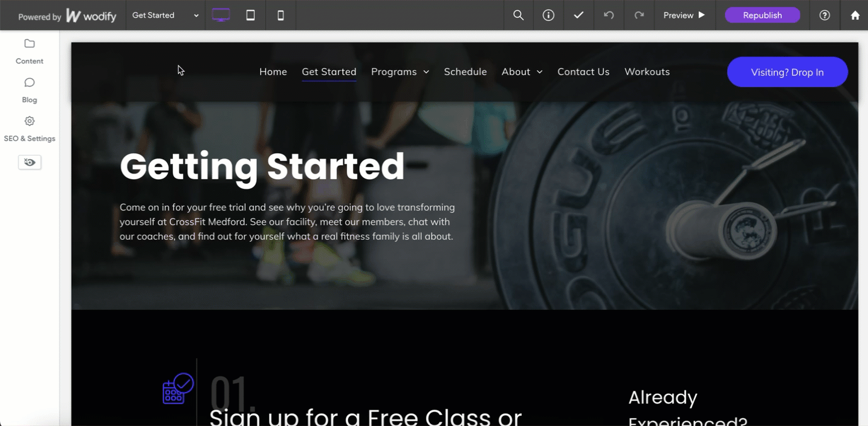Expand the About menu chevron

540,72
